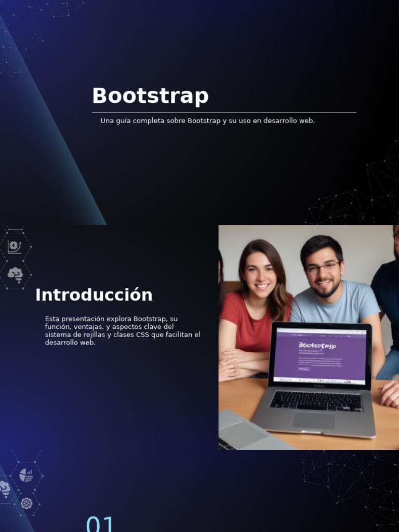Screen dimensions: 399x532
Task: Click the Introducción heading
Action: [94, 295]
